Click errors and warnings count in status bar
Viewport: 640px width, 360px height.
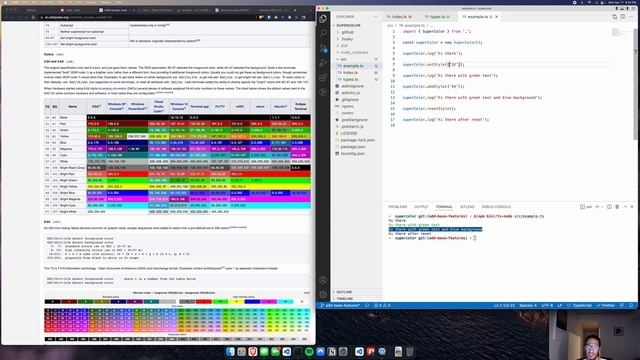[x=382, y=305]
